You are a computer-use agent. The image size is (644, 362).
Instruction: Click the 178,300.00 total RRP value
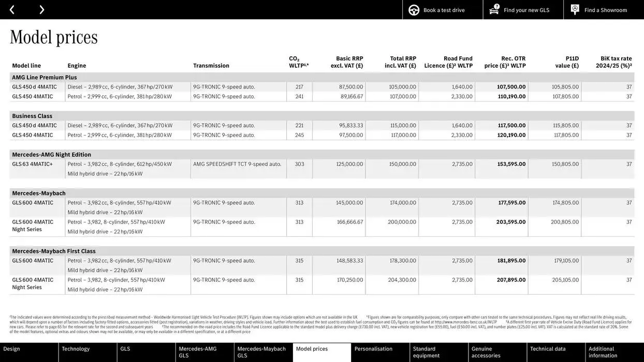pos(403,261)
